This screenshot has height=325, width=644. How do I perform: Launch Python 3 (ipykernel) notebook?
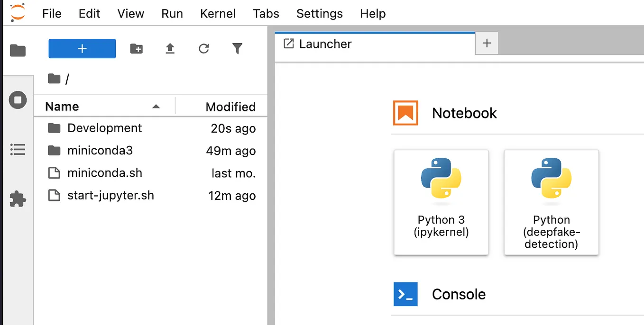441,202
